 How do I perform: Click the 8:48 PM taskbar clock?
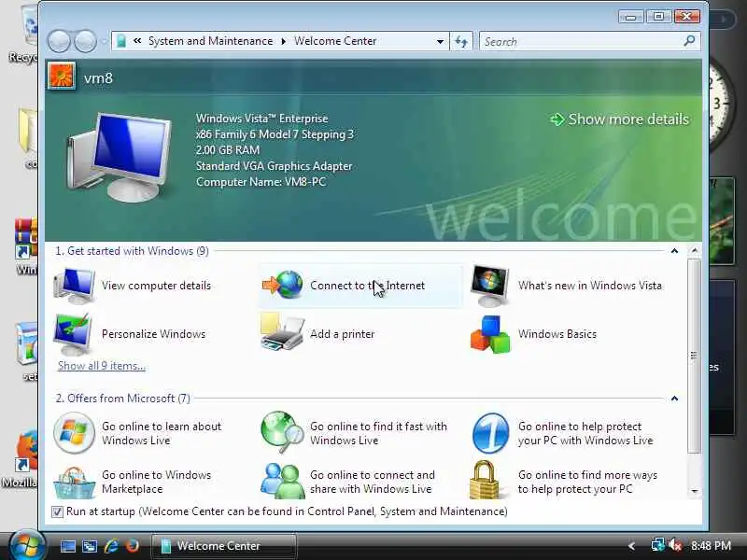[x=711, y=546]
